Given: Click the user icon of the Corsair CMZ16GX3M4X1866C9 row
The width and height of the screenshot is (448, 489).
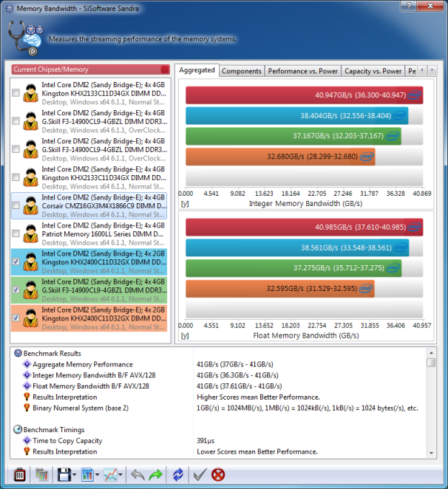Looking at the screenshot, I should [x=30, y=205].
